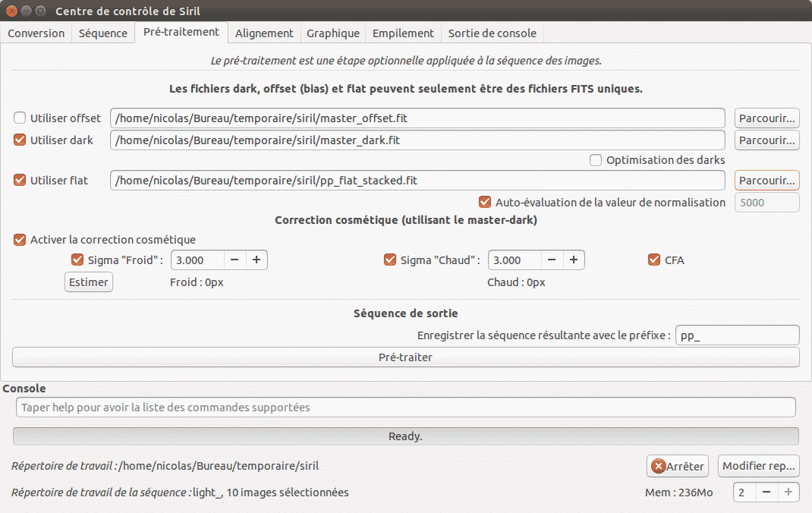This screenshot has width=812, height=513.
Task: Click the Estimer button
Action: [x=89, y=282]
